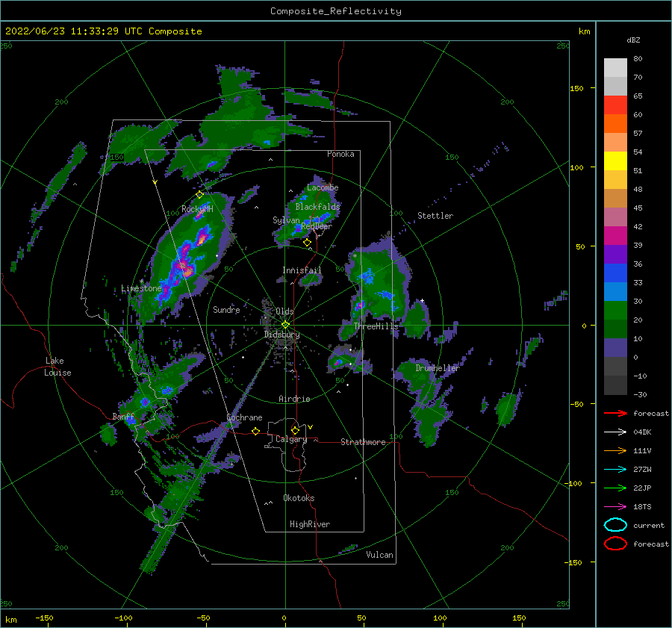
Task: Click the 22JP legend label
Action: pyautogui.click(x=642, y=488)
